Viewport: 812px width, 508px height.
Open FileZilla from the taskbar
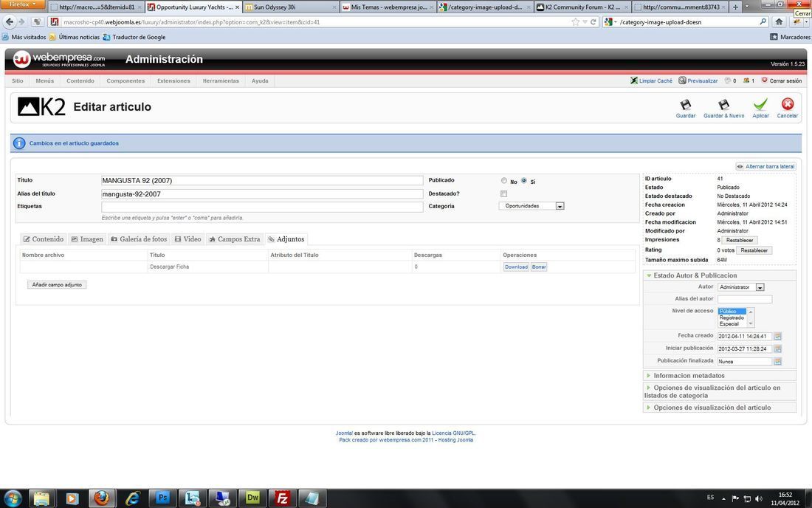point(282,498)
